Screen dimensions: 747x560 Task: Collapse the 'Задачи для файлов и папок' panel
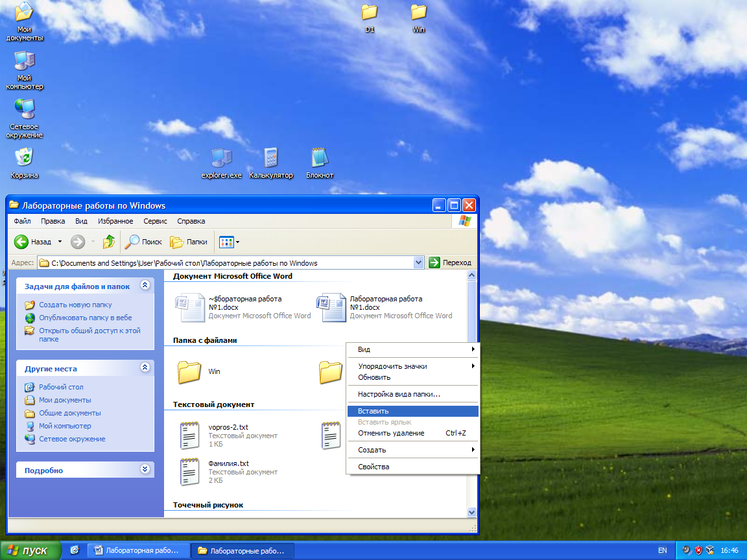145,285
